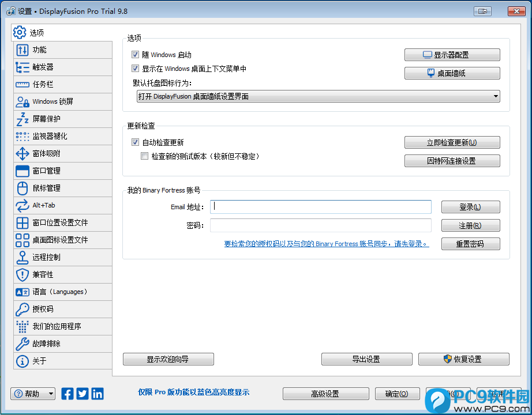Switch to the 故障排除 tab label
The height and width of the screenshot is (415, 532).
[46, 344]
